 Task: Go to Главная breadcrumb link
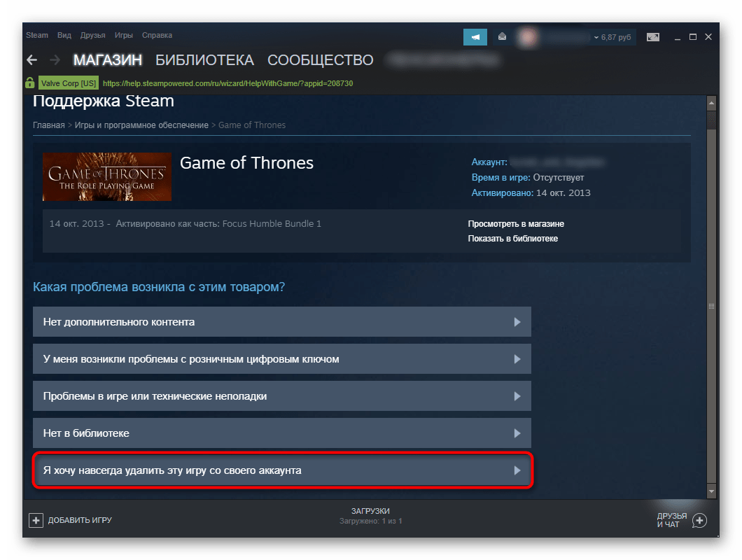(49, 125)
